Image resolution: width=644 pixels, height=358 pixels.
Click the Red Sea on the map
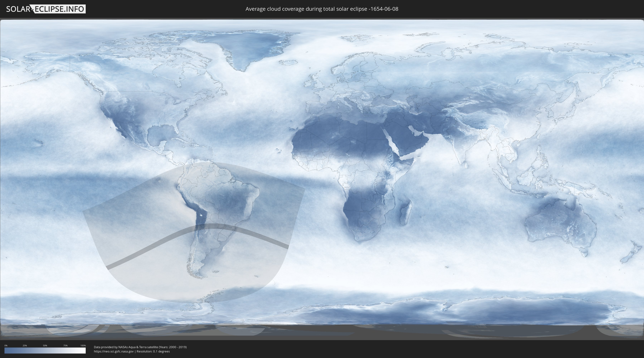[x=391, y=141]
